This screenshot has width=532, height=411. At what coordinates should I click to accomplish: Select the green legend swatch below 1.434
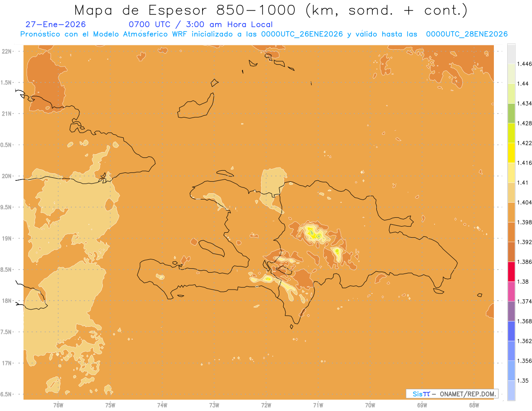coord(511,114)
